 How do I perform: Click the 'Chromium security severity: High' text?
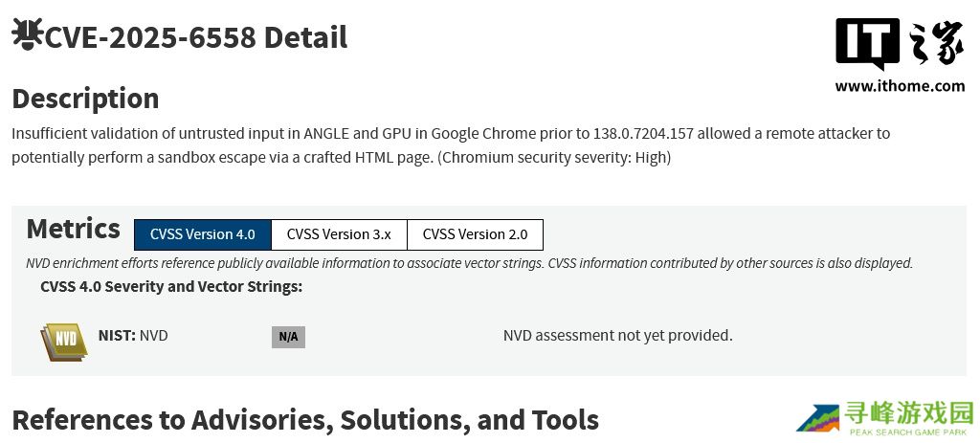[x=554, y=158]
